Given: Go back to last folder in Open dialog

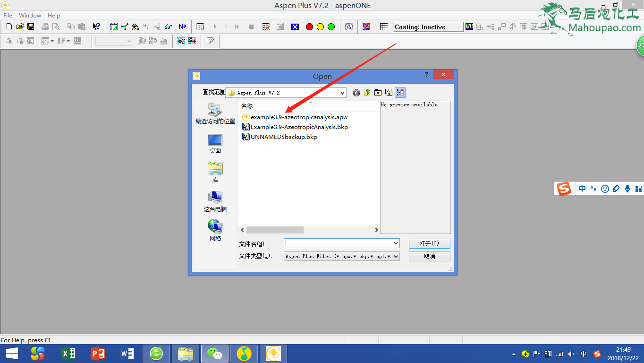Looking at the screenshot, I should click(x=356, y=93).
